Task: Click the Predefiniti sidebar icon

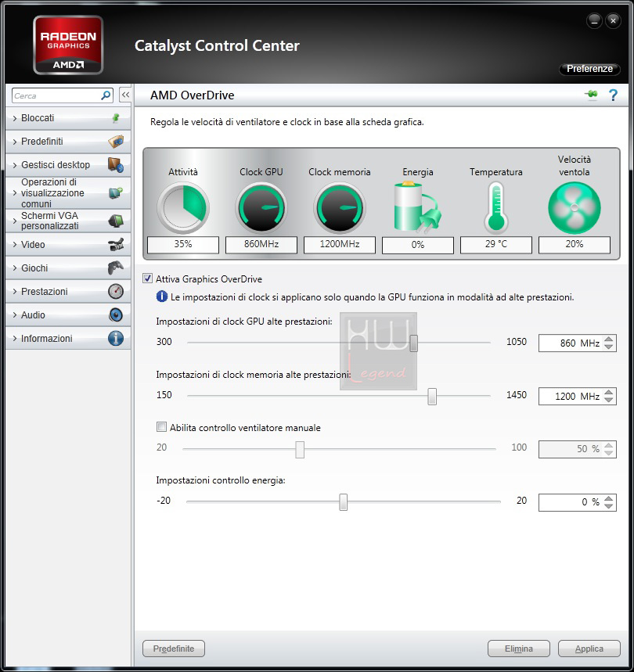Action: click(116, 142)
